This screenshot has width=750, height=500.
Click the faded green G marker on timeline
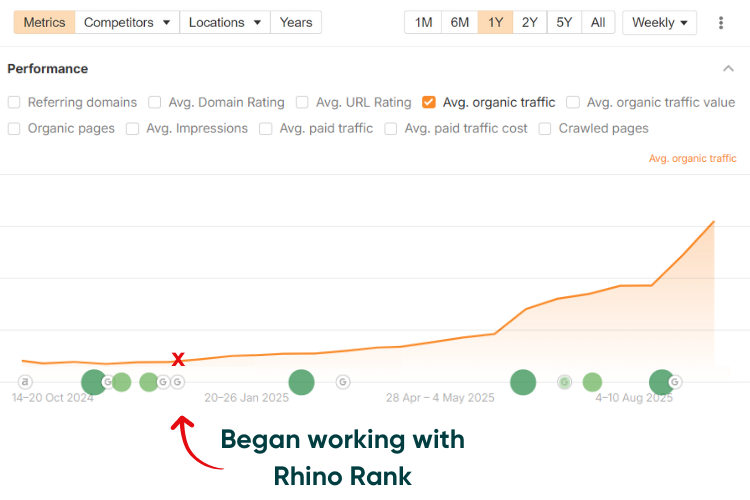coord(564,382)
